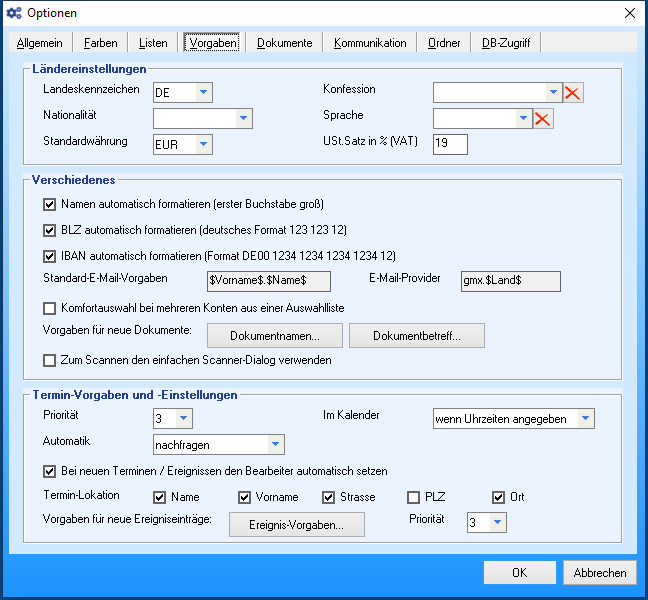This screenshot has height=600, width=648.
Task: Switch to the Allgemein tab
Action: pos(40,43)
